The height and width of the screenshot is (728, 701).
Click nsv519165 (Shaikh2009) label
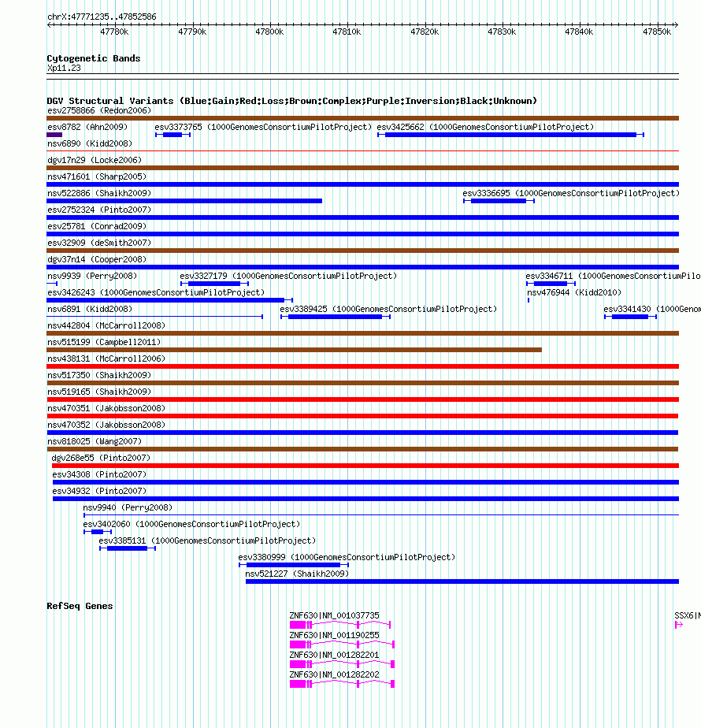coord(99,392)
